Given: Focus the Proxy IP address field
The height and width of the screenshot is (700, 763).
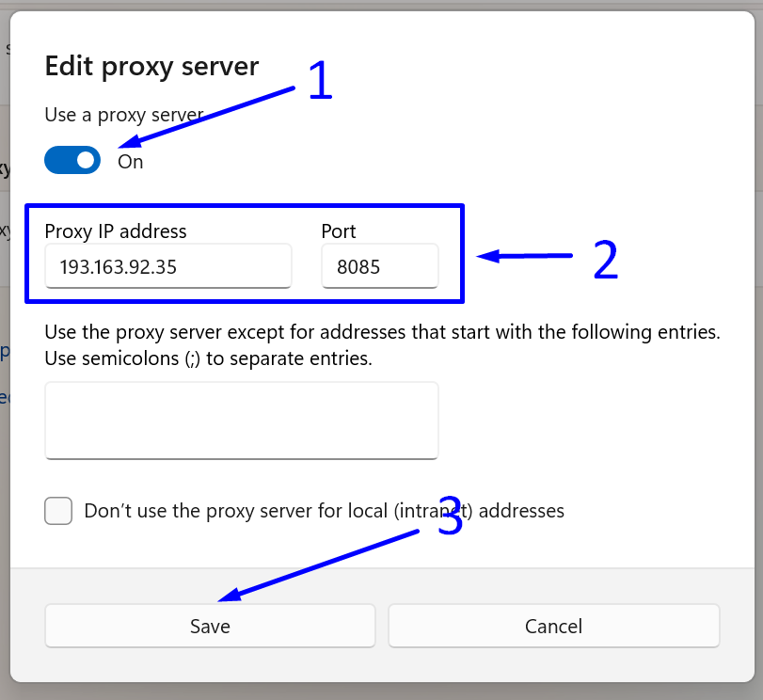Looking at the screenshot, I should [168, 267].
